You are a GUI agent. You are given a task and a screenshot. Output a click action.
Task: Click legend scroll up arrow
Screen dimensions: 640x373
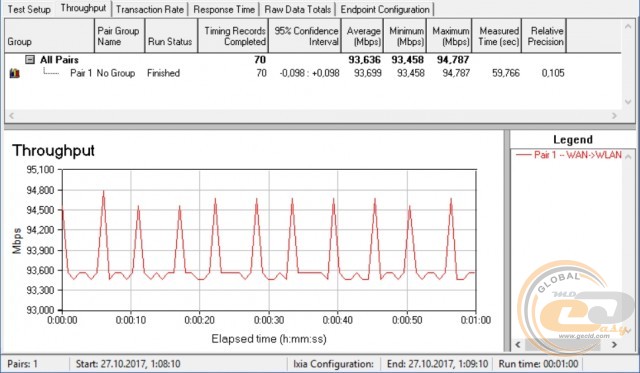[x=628, y=157]
